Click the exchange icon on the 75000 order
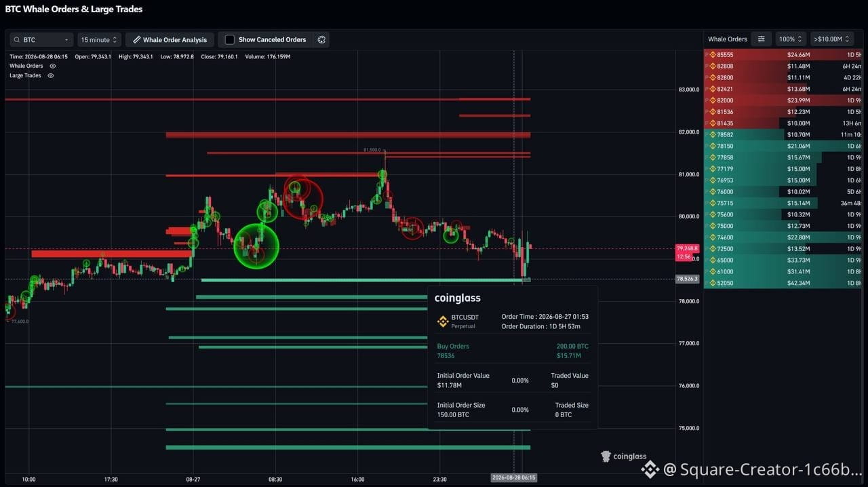The image size is (868, 487). pyautogui.click(x=713, y=226)
